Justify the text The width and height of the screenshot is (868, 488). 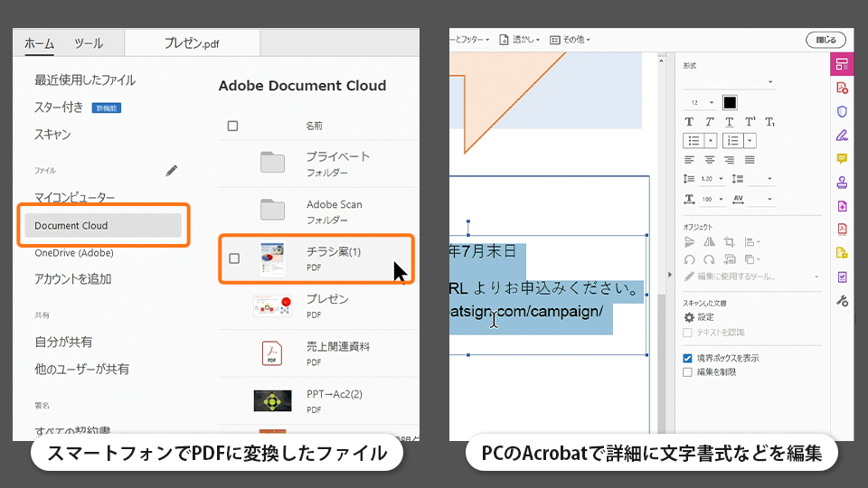click(750, 160)
